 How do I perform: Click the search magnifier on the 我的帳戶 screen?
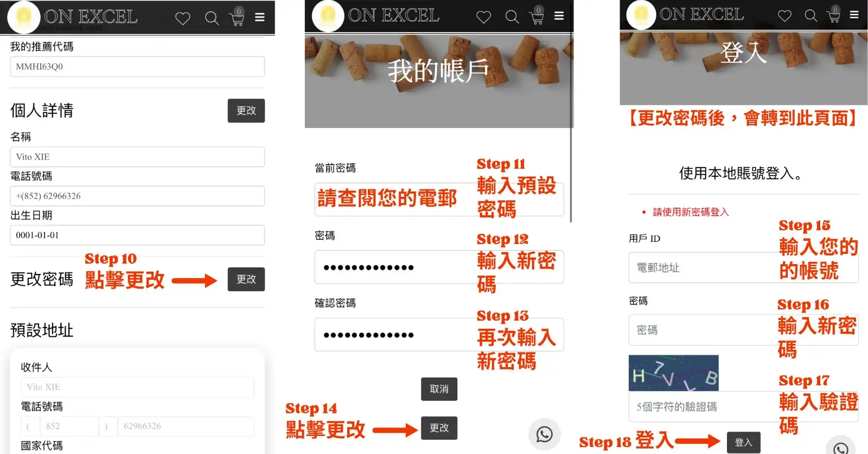click(x=512, y=17)
